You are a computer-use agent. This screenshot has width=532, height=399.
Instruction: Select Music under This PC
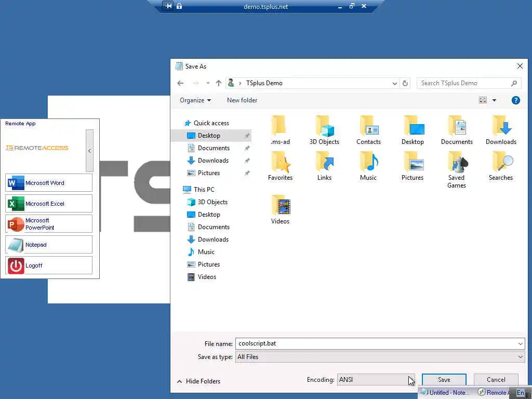coord(206,252)
